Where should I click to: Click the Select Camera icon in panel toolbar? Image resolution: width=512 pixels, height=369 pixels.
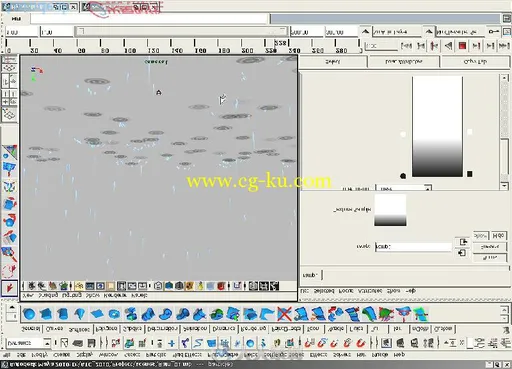(x=31, y=286)
